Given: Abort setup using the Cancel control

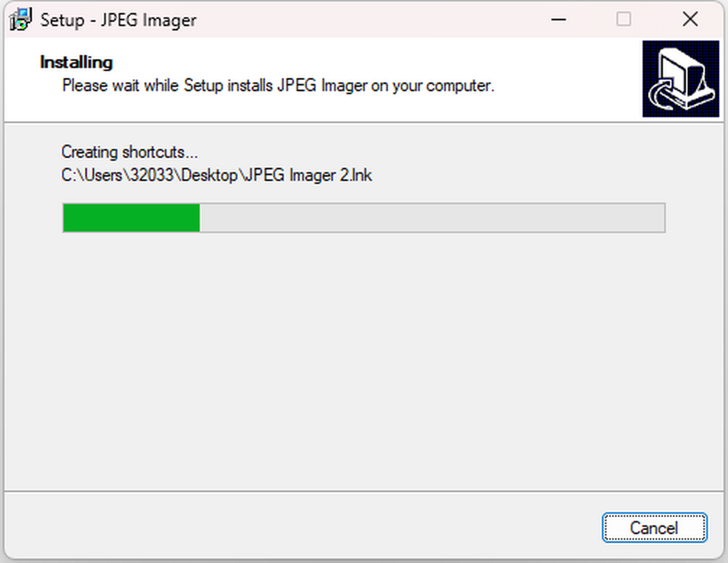Looking at the screenshot, I should point(654,528).
